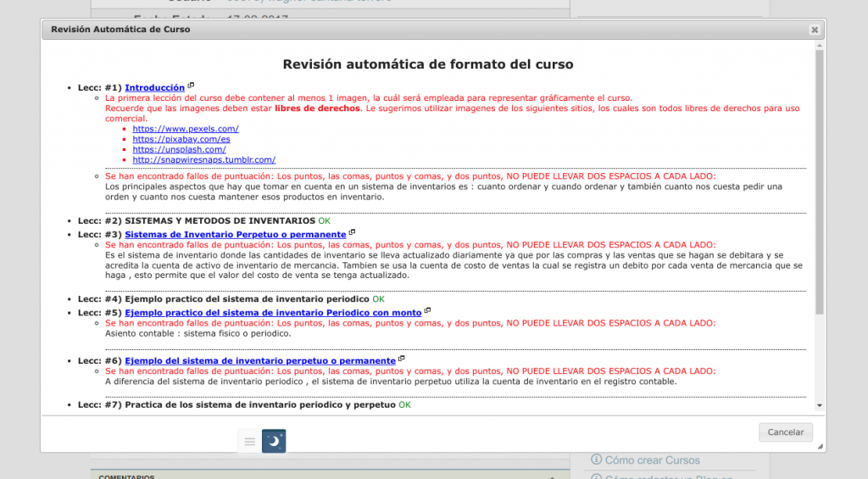Toggle dark mode with the moon icon
The height and width of the screenshot is (479, 868).
click(x=274, y=441)
